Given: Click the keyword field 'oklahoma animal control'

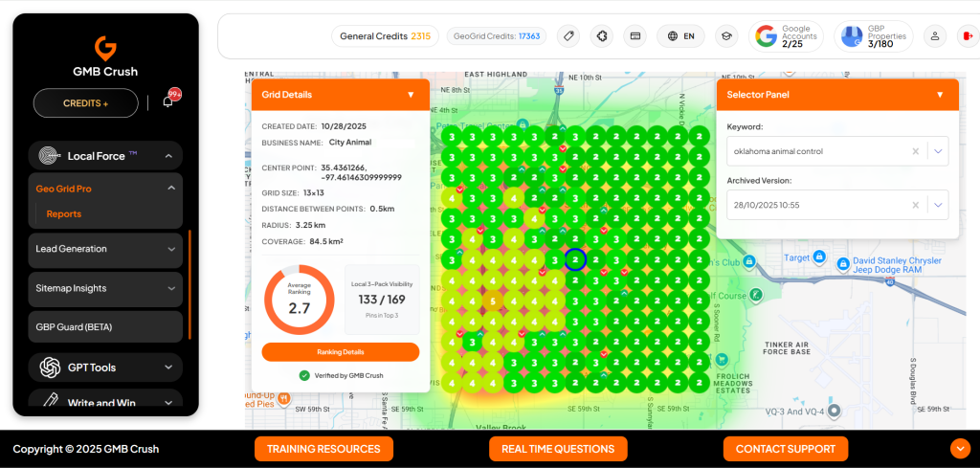Looking at the screenshot, I should 837,151.
